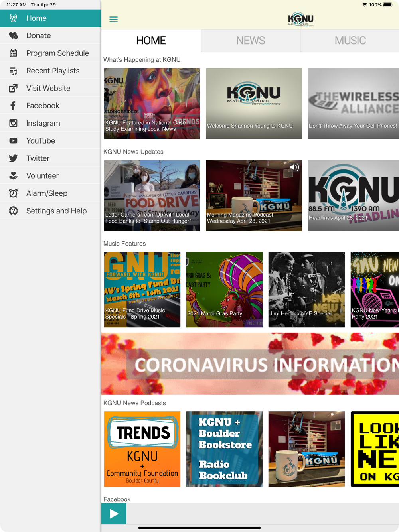Image resolution: width=399 pixels, height=532 pixels.
Task: Tap the Volunteer hand-heart icon
Action: tap(13, 176)
